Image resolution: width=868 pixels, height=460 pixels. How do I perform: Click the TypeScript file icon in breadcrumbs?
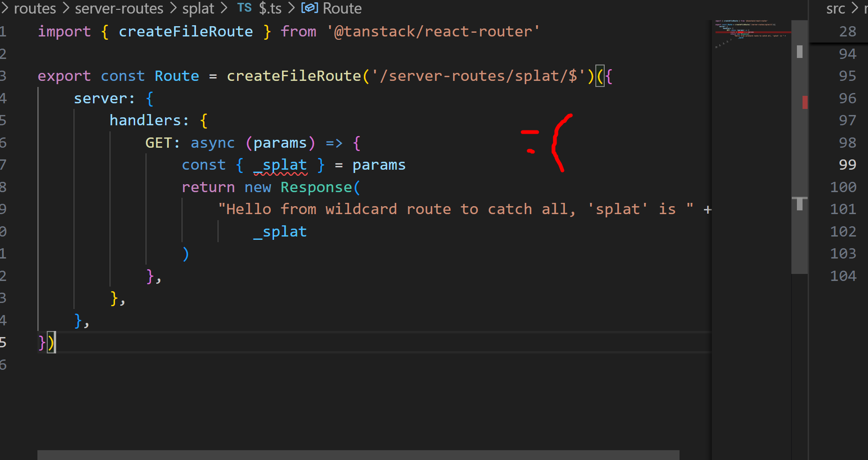click(244, 8)
